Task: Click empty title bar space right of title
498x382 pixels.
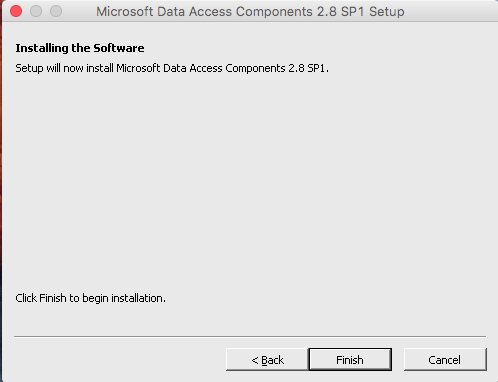Action: click(450, 12)
